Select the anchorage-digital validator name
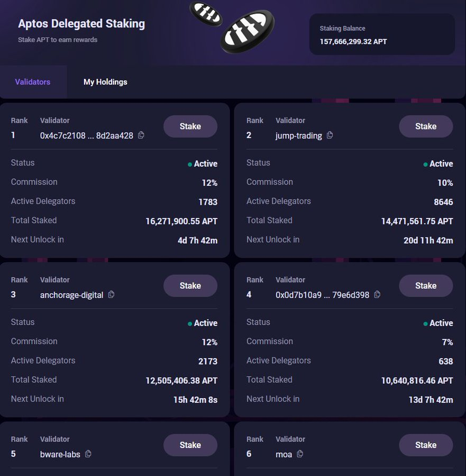Image resolution: width=466 pixels, height=476 pixels. 72,295
